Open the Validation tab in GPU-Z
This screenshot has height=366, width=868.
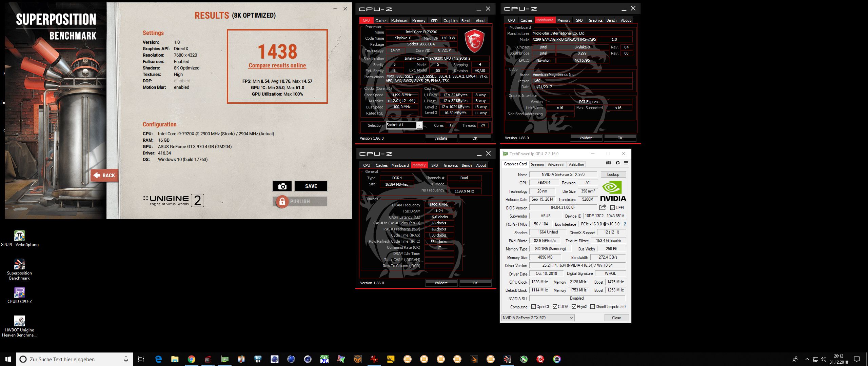[x=576, y=165]
